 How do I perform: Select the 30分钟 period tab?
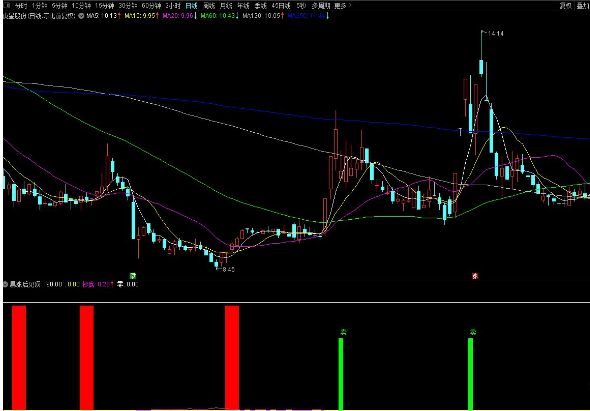click(x=128, y=6)
